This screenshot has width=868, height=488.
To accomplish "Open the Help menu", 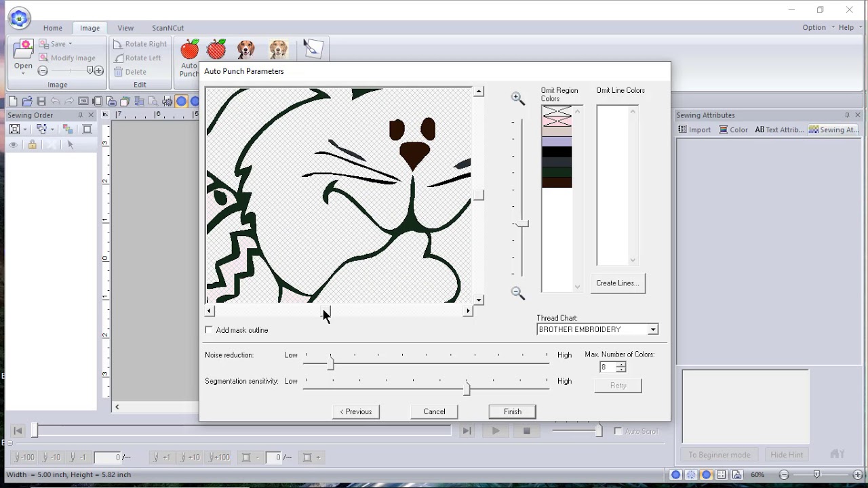I will click(849, 28).
